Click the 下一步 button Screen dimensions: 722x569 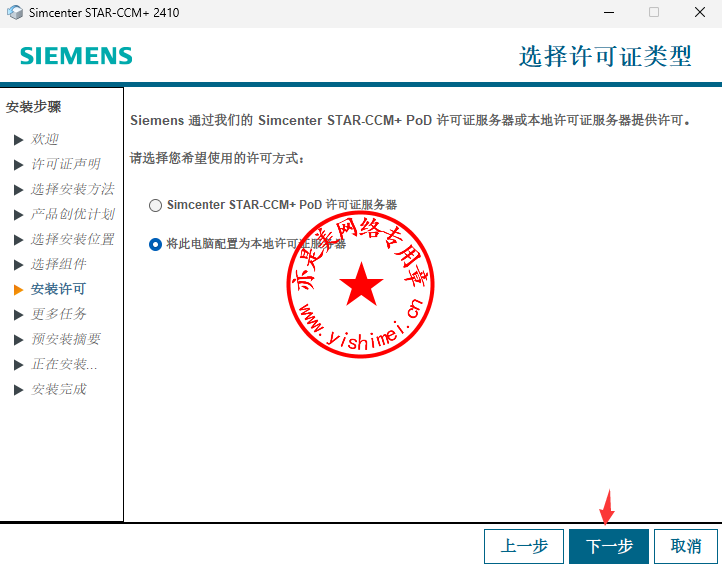pos(609,546)
